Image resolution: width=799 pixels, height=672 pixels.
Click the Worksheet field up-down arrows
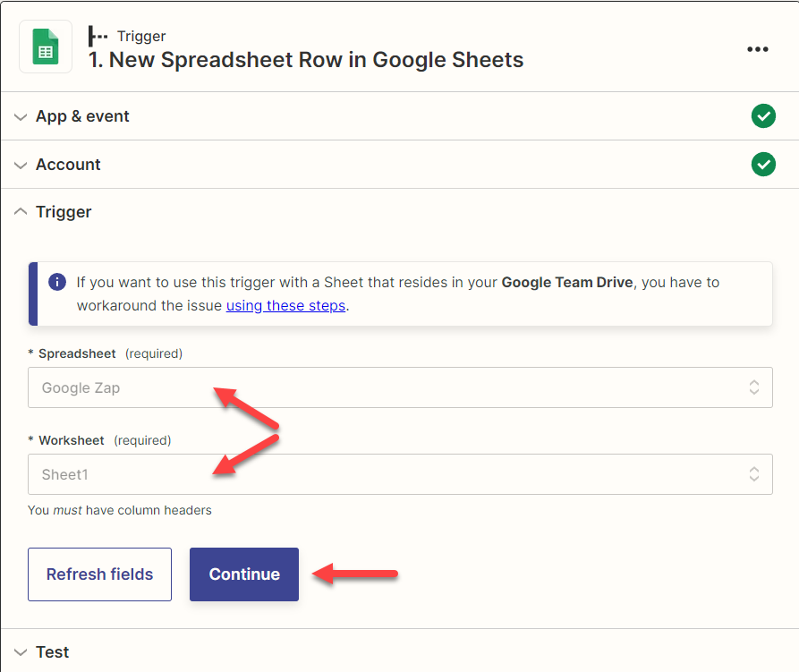tap(754, 474)
